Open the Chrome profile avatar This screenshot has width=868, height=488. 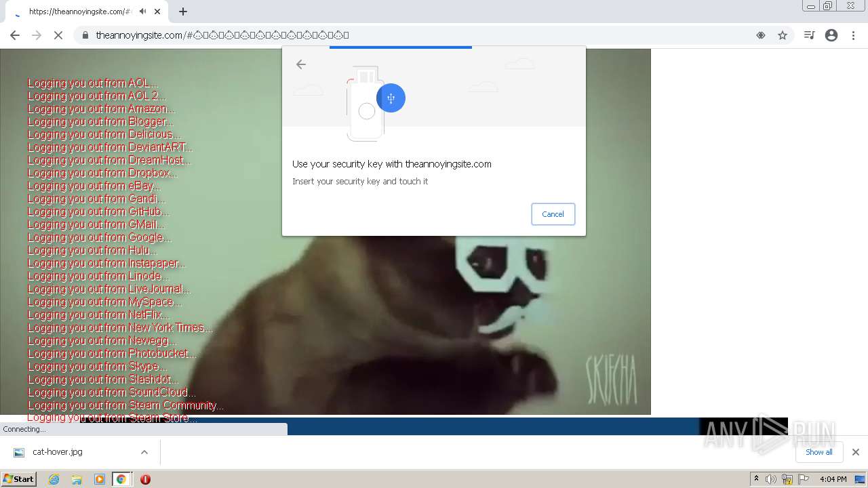pyautogui.click(x=831, y=35)
